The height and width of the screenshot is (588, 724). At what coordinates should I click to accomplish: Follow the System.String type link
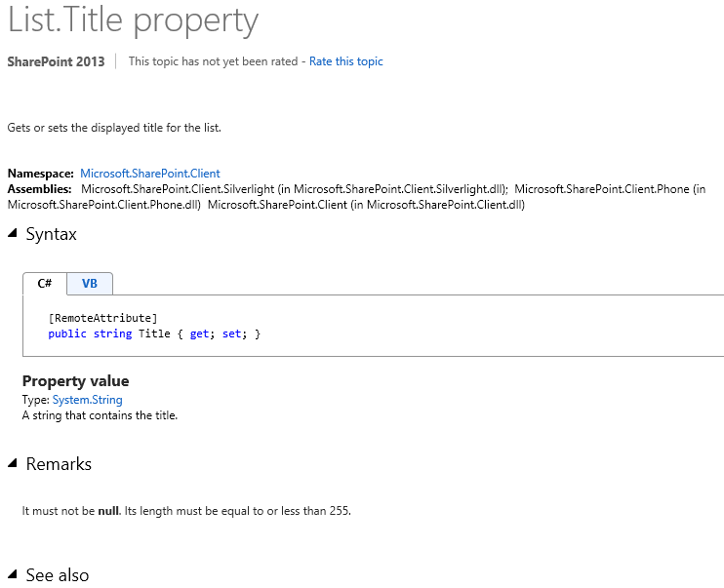pos(87,400)
